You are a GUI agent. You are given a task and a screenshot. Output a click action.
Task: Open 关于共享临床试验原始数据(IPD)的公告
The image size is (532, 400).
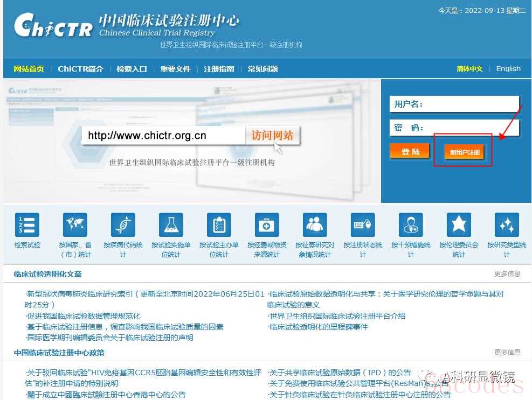point(339,373)
